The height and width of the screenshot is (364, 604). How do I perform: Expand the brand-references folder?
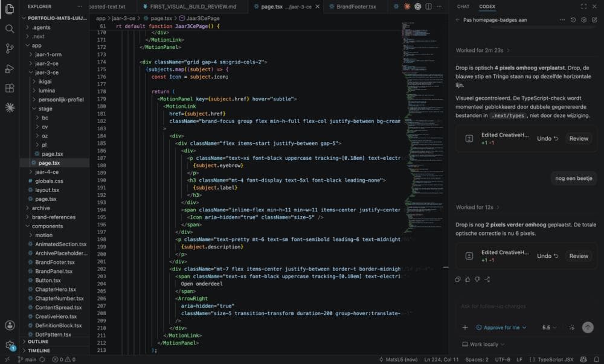(x=54, y=217)
